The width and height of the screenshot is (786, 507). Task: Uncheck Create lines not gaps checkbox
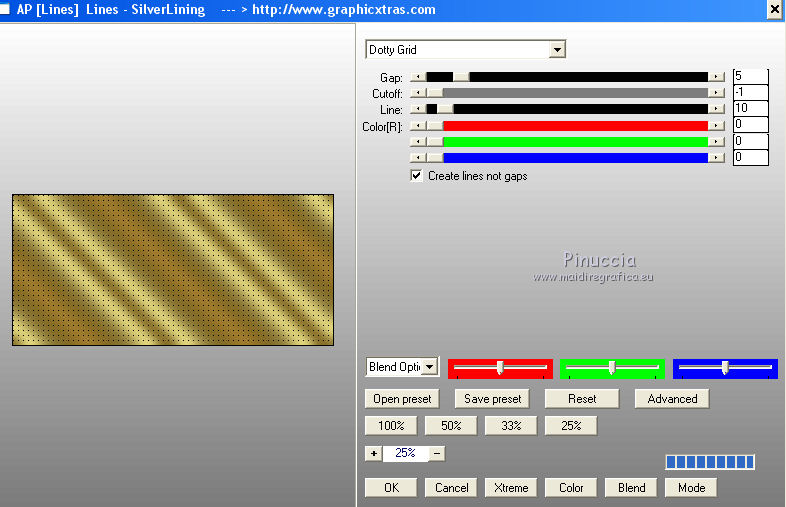416,176
